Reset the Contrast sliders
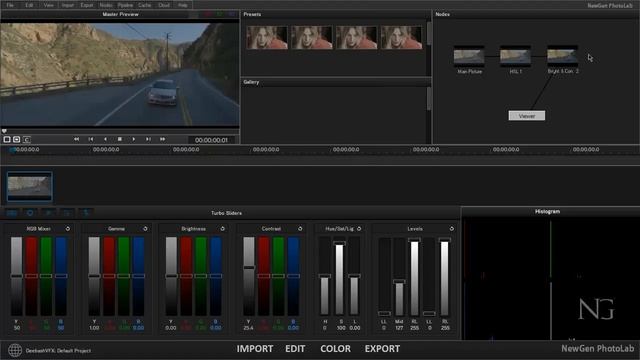Viewport: 640px width, 360px height. click(300, 229)
